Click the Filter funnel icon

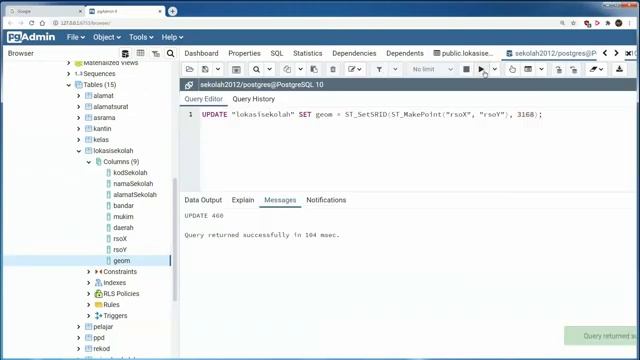tap(379, 69)
